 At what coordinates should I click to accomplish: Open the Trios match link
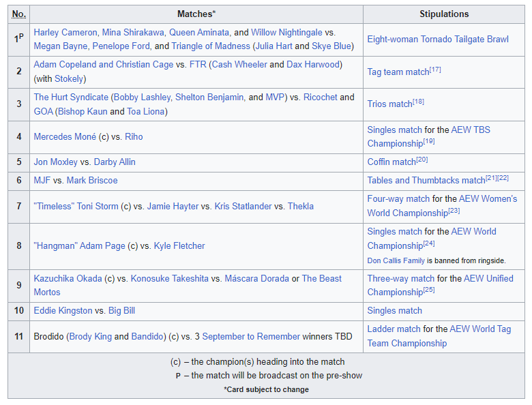click(390, 104)
